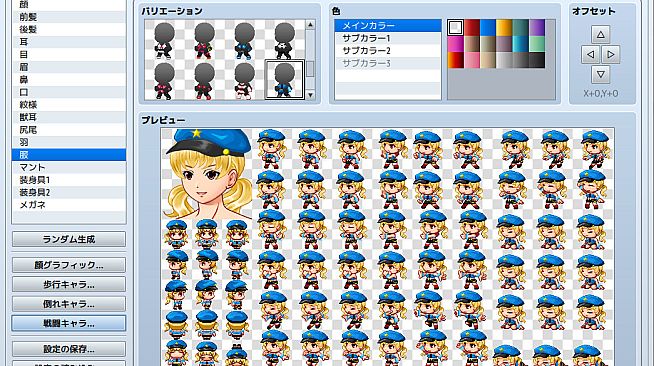Select the greyed サブカラー3 entry
The height and width of the screenshot is (366, 654).
point(388,63)
